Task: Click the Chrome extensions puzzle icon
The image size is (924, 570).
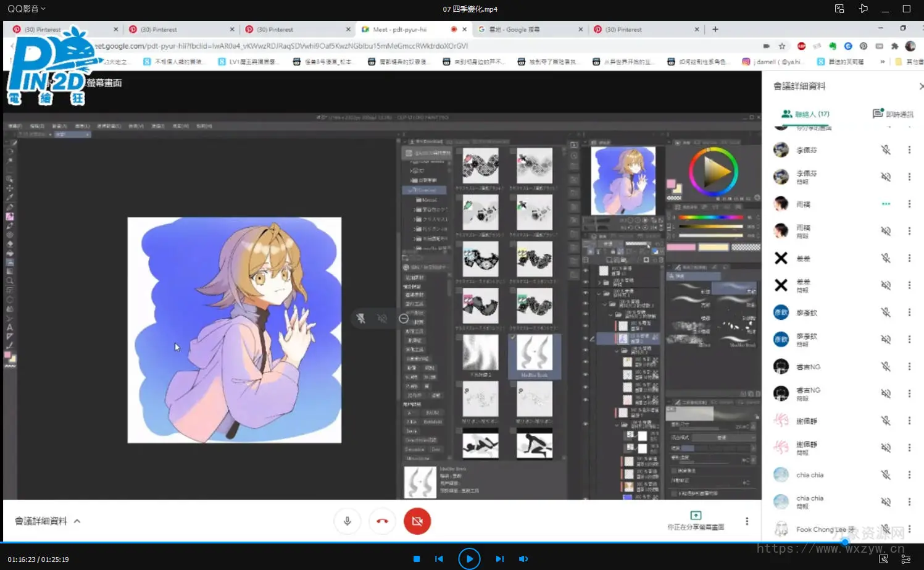Action: (894, 46)
